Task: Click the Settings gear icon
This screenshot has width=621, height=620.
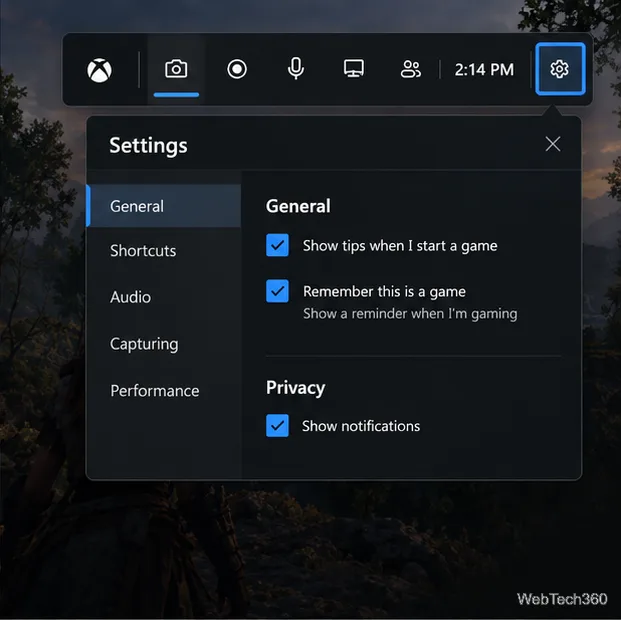Action: click(x=560, y=69)
